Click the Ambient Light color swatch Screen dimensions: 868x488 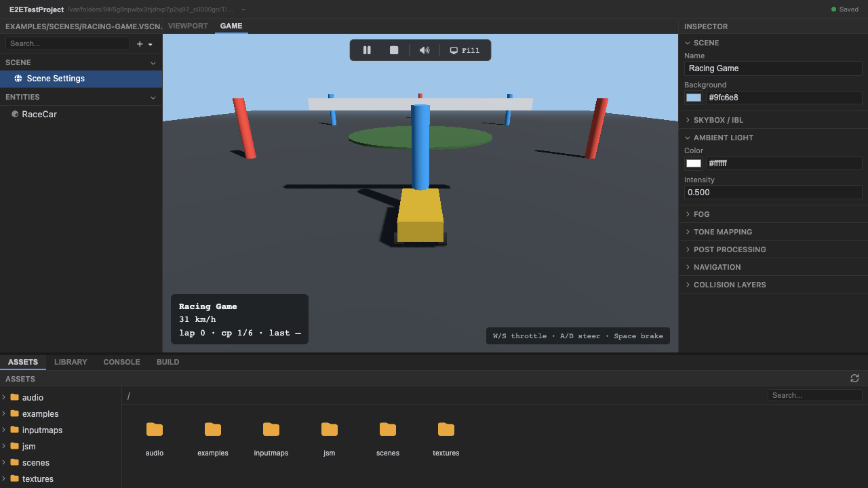coord(694,163)
